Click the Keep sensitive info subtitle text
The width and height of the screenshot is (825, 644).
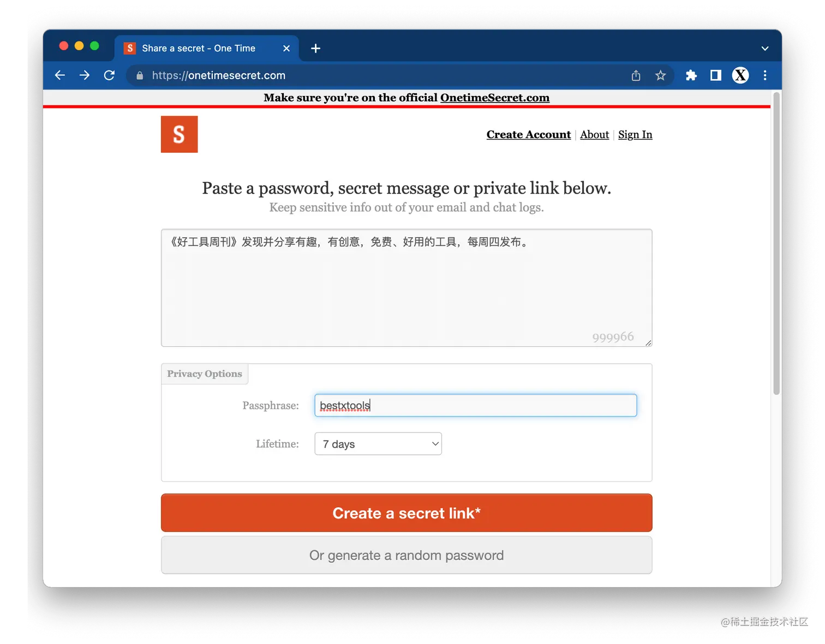tap(406, 208)
